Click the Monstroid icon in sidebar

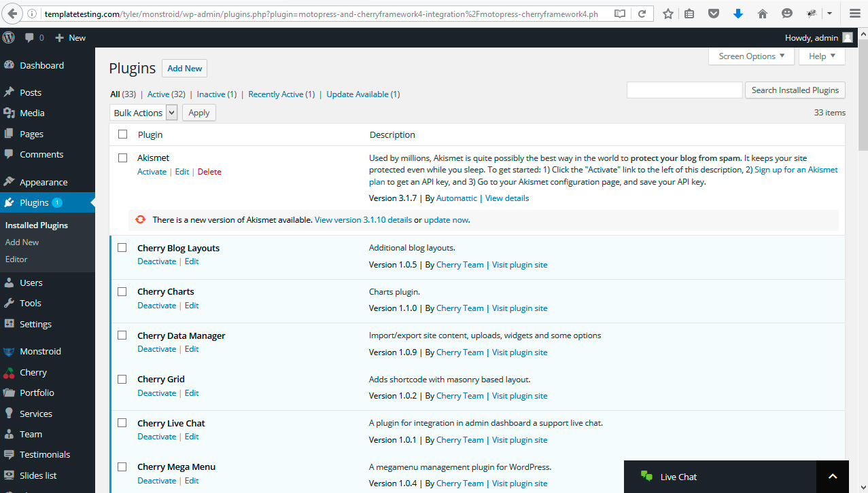click(x=9, y=351)
